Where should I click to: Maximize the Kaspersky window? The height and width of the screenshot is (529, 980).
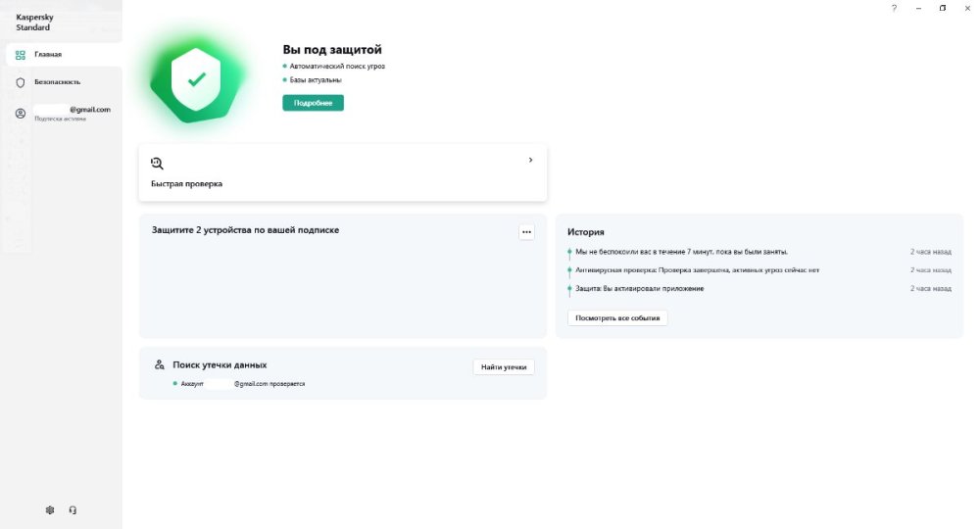943,8
